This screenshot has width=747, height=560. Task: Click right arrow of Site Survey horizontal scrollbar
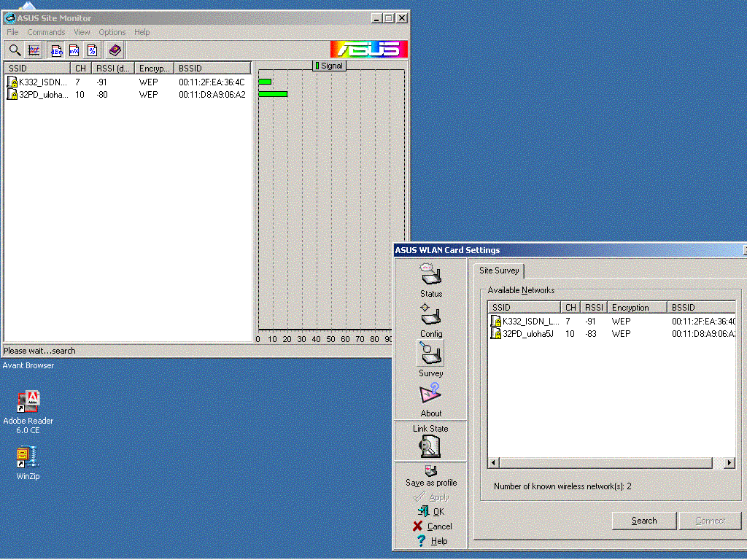(x=729, y=462)
